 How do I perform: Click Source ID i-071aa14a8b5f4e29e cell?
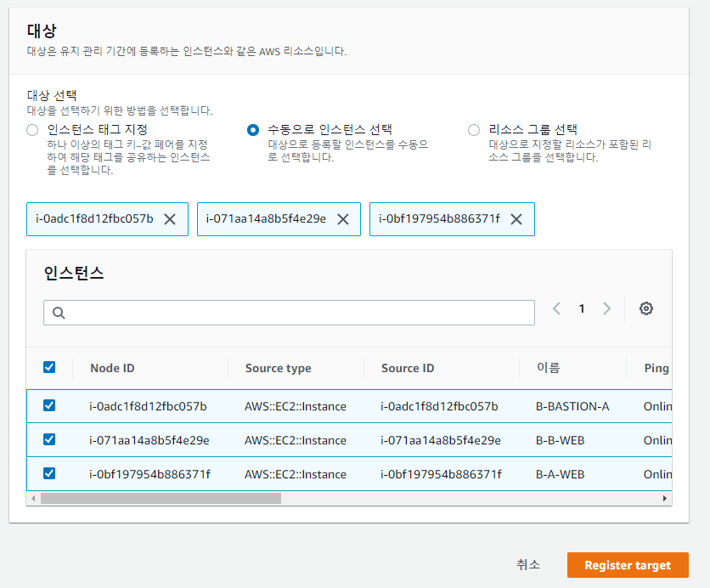click(441, 440)
